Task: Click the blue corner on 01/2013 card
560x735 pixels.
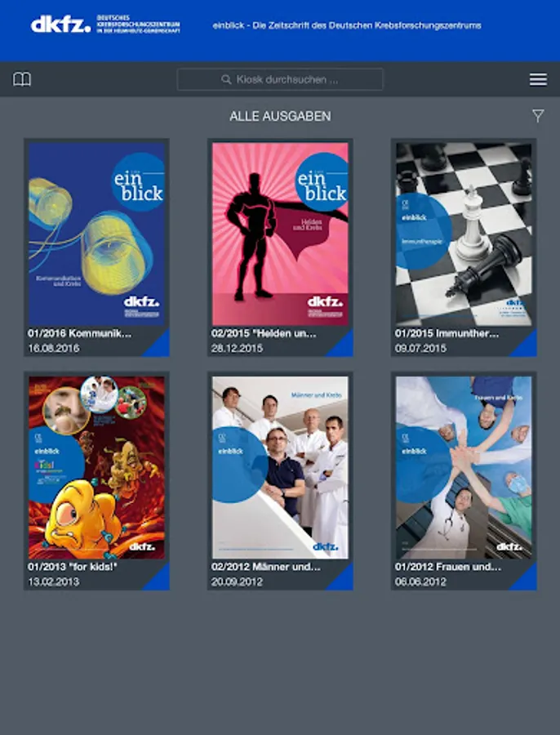Action: tap(160, 581)
